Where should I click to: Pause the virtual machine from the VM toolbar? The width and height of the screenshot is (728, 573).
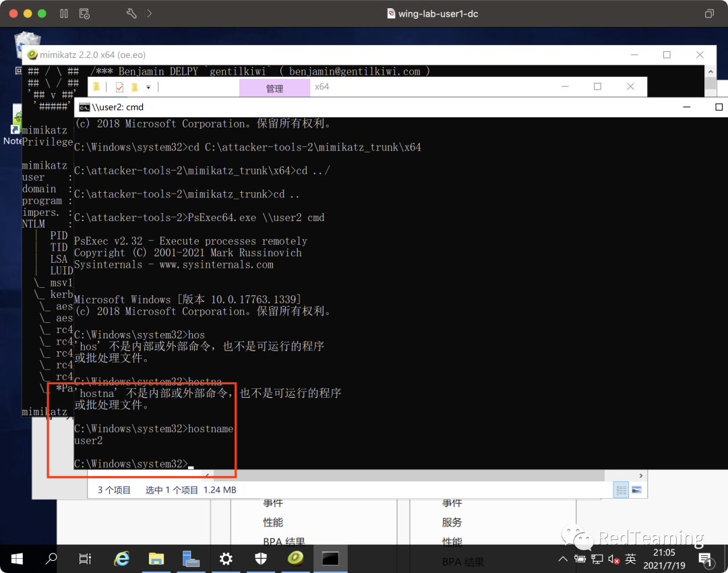64,13
